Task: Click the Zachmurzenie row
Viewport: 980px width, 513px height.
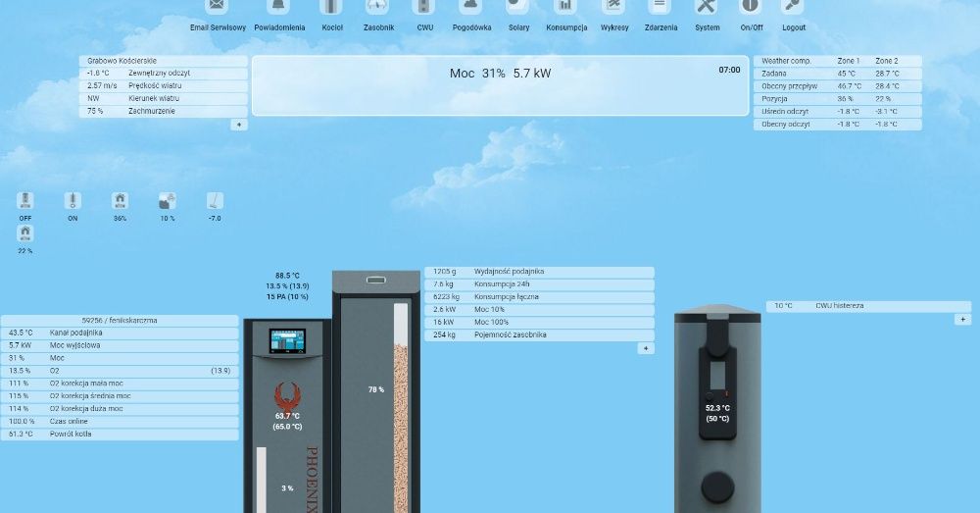Action: pos(163,112)
